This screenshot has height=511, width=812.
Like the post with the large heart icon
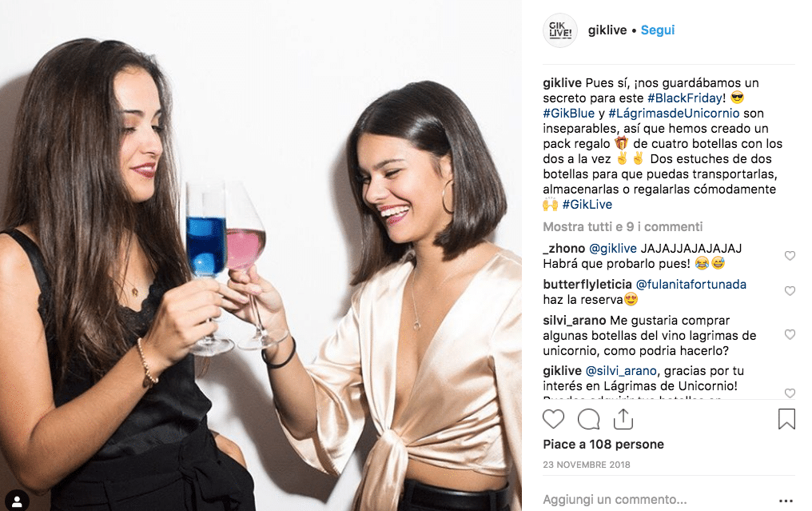coord(553,419)
